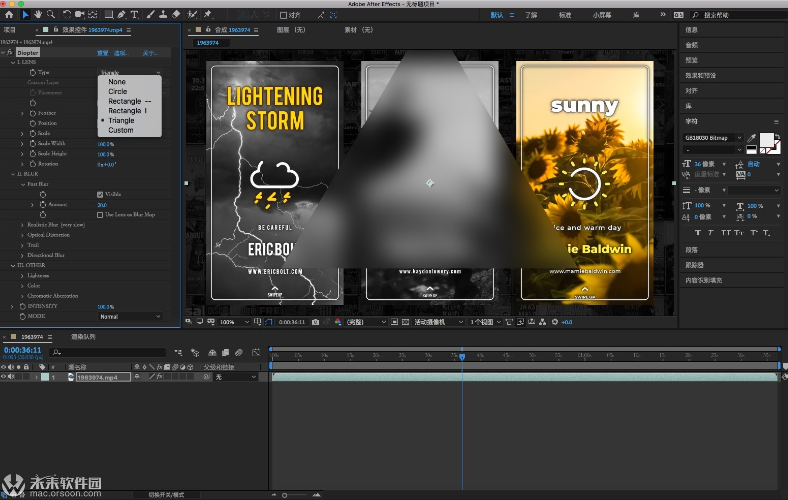Click the white fill color swatch
788x500 pixels.
(x=765, y=140)
